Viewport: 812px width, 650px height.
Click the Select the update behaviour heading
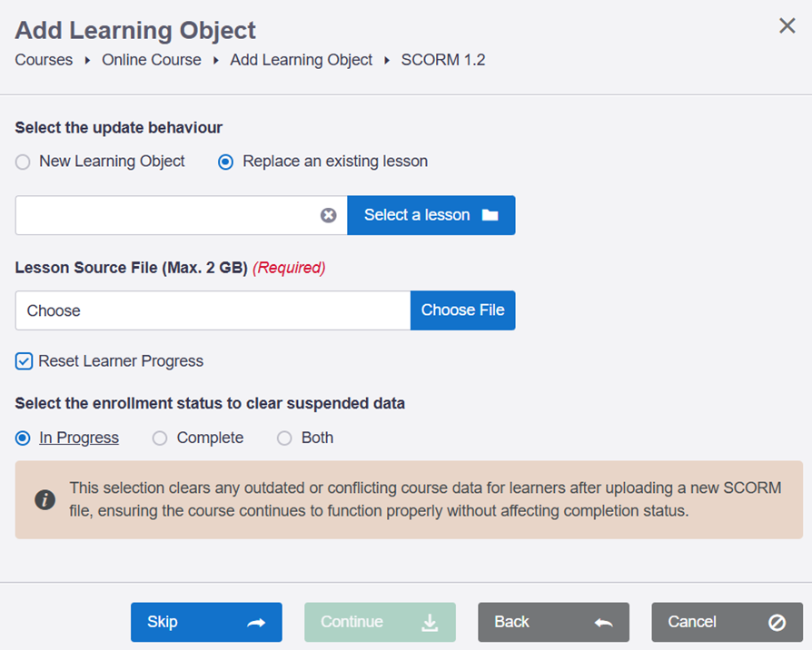[x=119, y=128]
